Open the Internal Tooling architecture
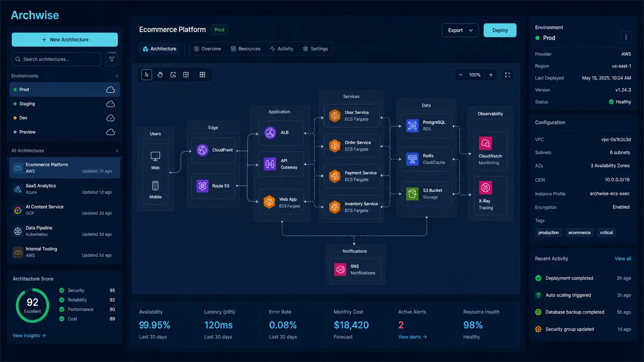The height and width of the screenshot is (362, 644). click(x=65, y=252)
